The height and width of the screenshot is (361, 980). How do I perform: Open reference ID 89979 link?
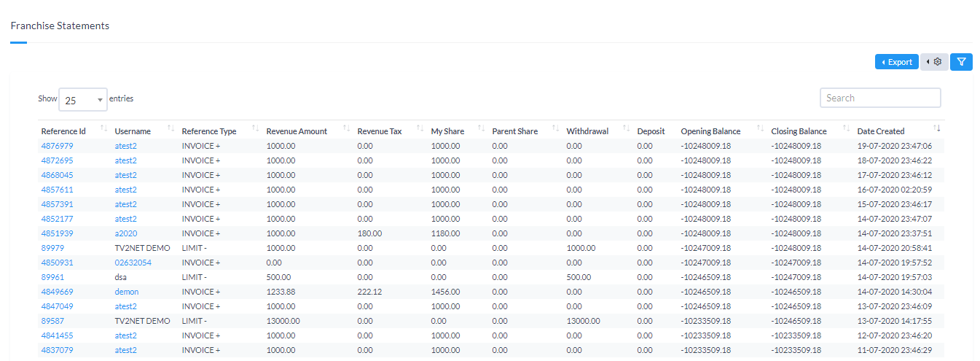52,248
